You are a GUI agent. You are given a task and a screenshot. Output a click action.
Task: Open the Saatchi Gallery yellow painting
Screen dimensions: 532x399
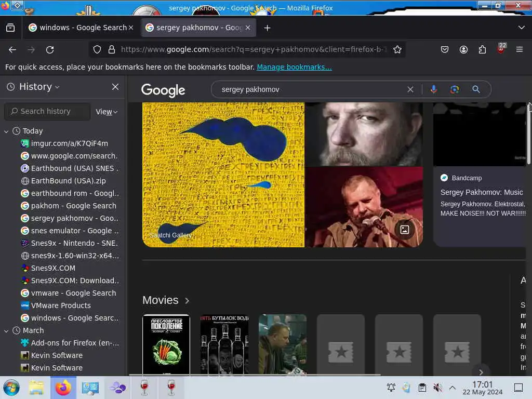[x=223, y=175]
